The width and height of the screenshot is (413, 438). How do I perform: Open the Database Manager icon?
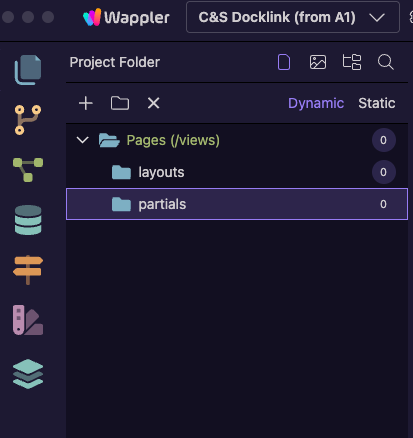point(28,220)
